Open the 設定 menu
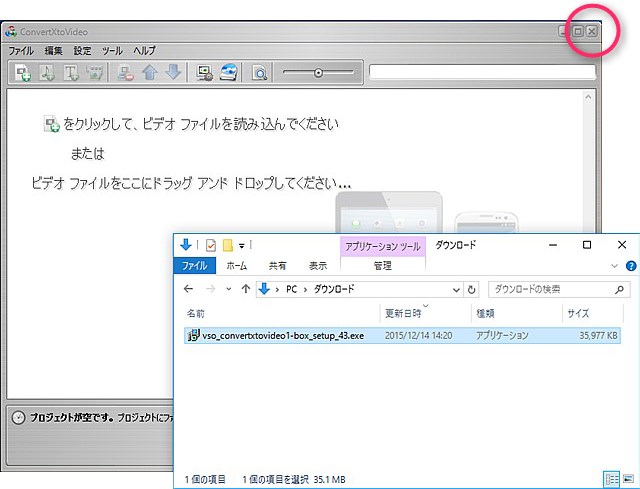 [82, 51]
